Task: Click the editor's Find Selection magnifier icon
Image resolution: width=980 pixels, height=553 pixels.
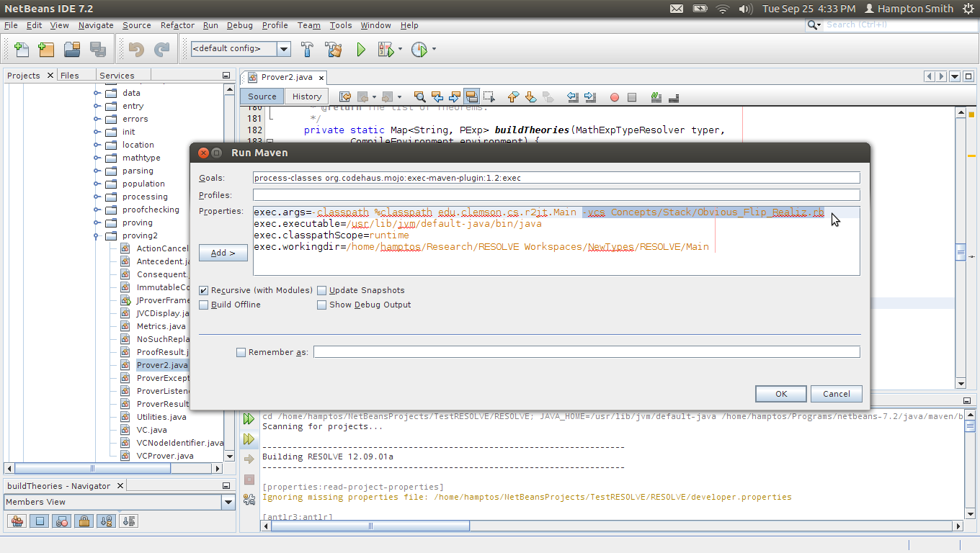Action: [419, 96]
